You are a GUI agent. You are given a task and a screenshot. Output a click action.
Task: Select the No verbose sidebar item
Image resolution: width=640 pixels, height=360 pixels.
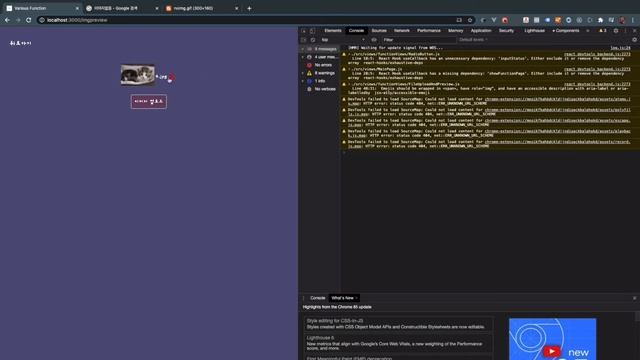325,89
